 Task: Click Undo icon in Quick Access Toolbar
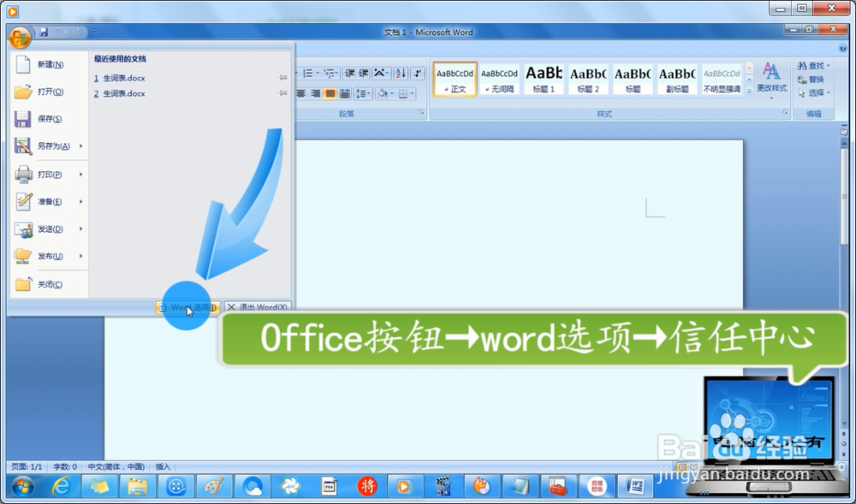(x=56, y=33)
